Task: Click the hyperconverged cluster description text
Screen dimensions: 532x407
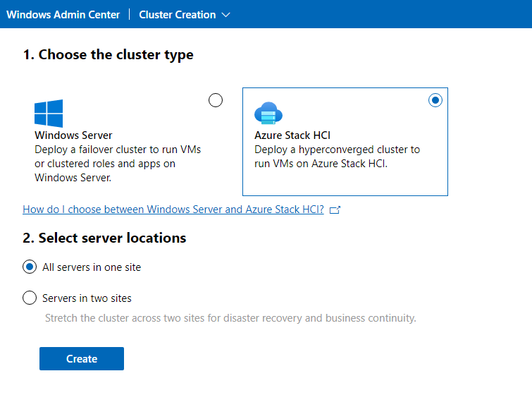Action: coord(337,157)
